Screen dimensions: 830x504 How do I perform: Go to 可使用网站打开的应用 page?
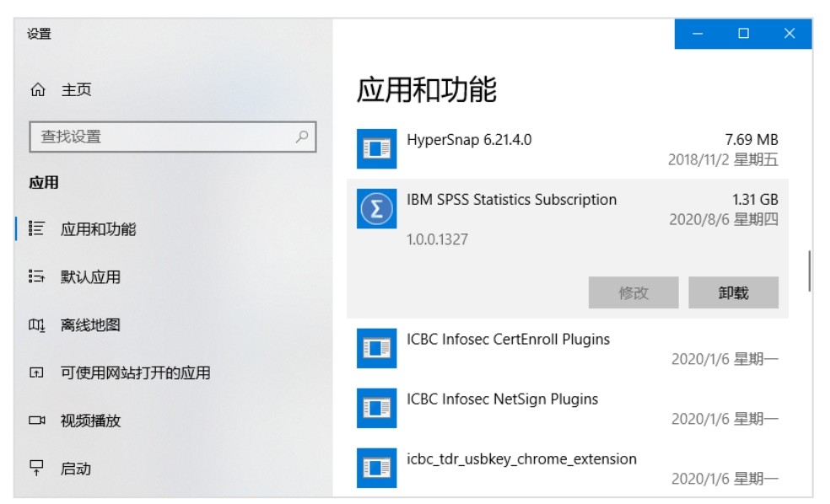tap(135, 373)
